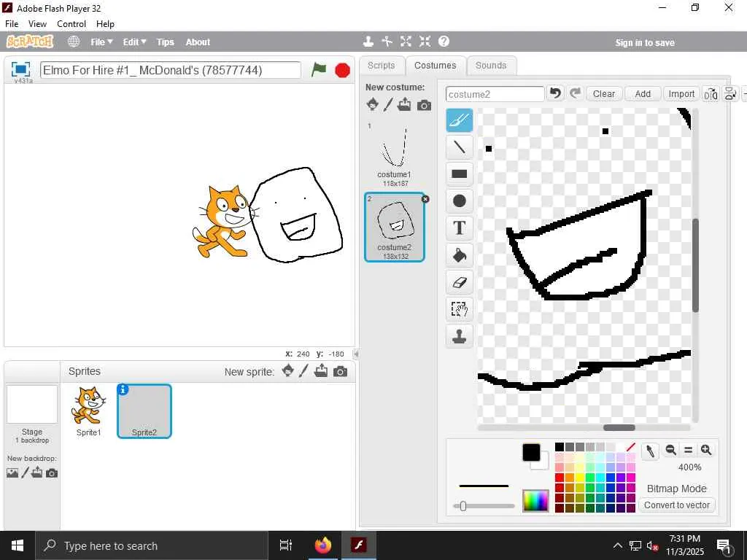Zoom out of the paint canvas
747x560 pixels.
(x=671, y=450)
